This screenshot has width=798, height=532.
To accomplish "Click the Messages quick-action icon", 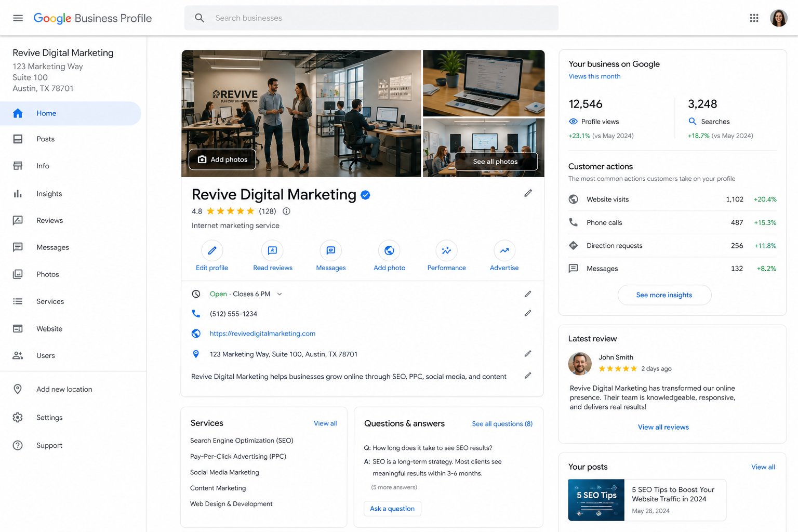I will tap(331, 250).
